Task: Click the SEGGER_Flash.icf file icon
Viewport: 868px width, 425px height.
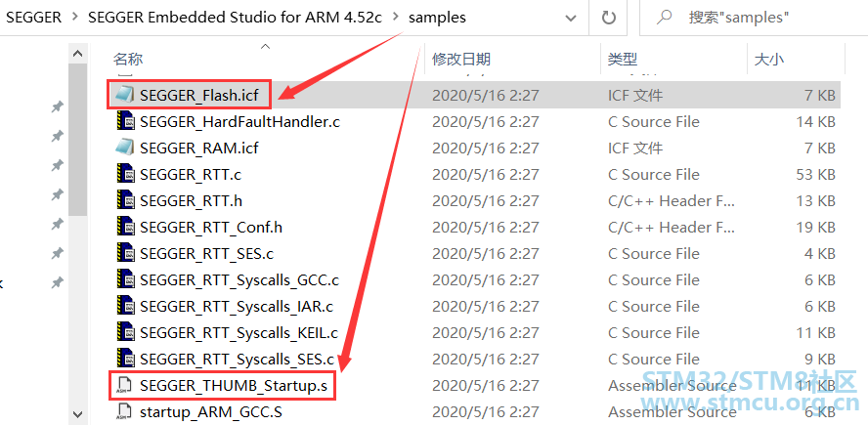Action: [124, 95]
